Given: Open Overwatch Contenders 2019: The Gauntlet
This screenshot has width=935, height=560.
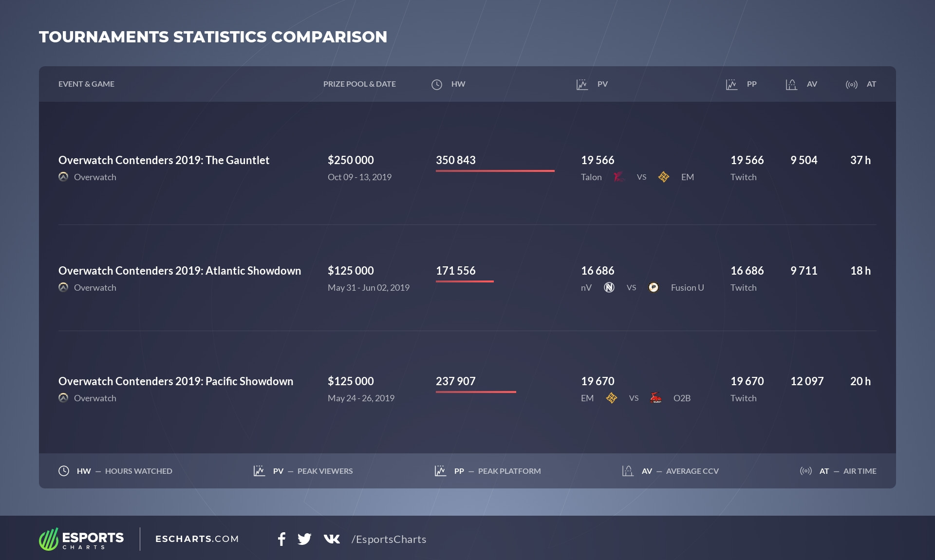Looking at the screenshot, I should point(164,160).
